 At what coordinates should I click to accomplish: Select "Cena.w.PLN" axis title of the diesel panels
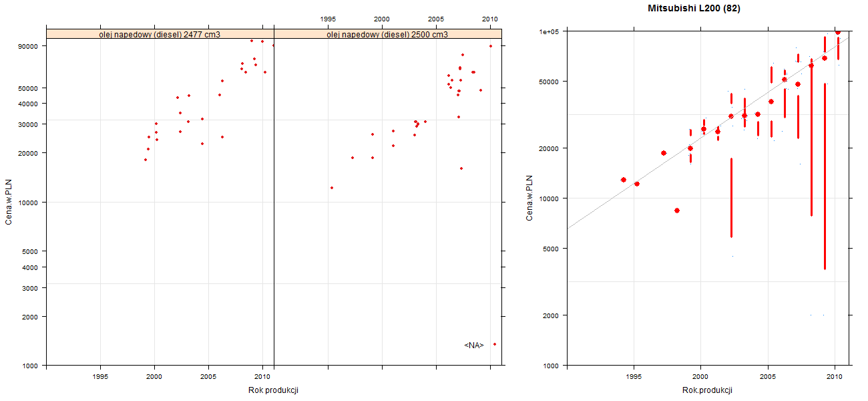[x=9, y=200]
